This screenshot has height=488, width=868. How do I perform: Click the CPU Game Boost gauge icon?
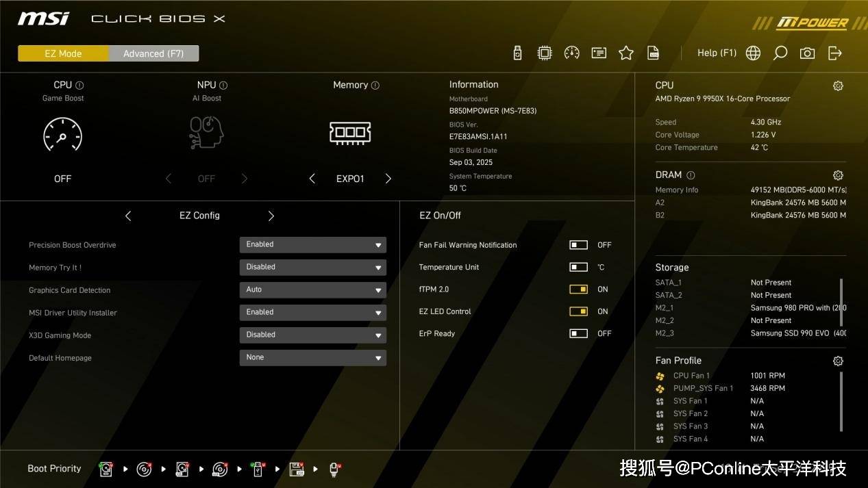coord(62,134)
